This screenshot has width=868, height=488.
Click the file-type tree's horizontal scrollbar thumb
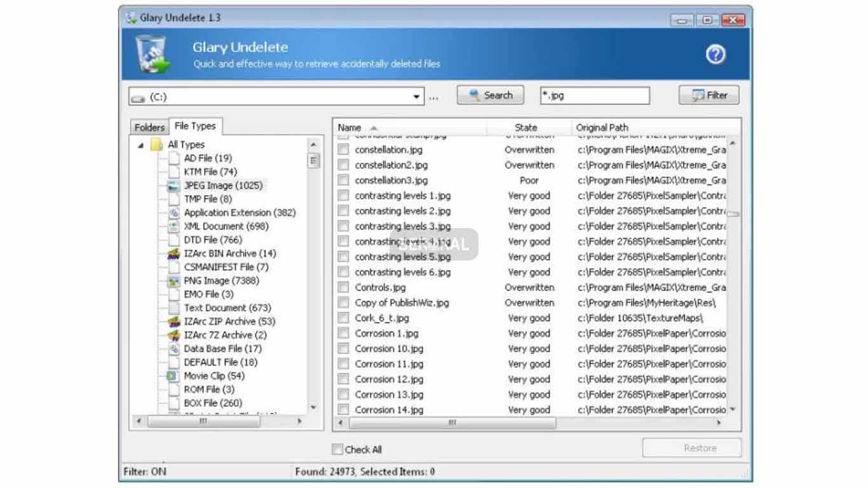[x=203, y=421]
